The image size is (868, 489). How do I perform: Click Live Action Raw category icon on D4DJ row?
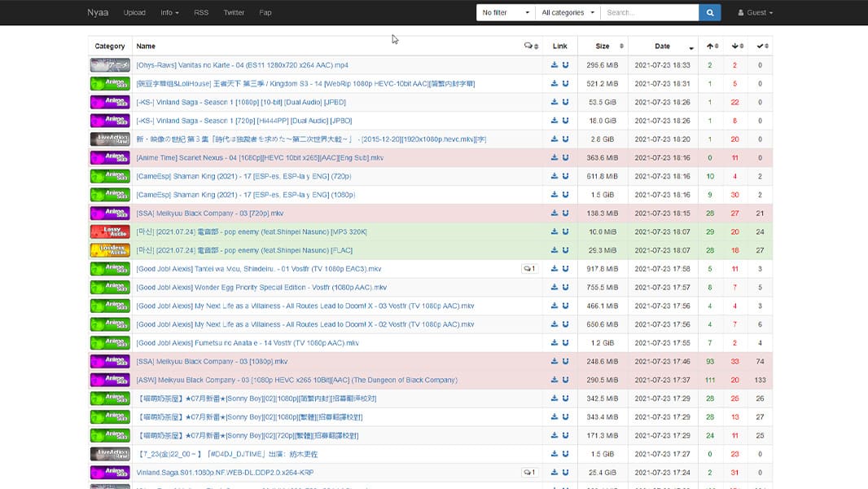(110, 454)
